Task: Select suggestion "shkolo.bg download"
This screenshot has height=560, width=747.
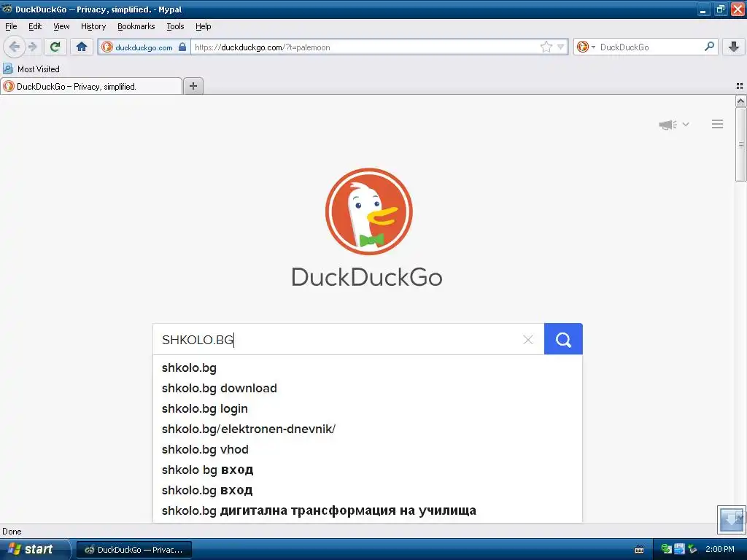Action: tap(368, 388)
